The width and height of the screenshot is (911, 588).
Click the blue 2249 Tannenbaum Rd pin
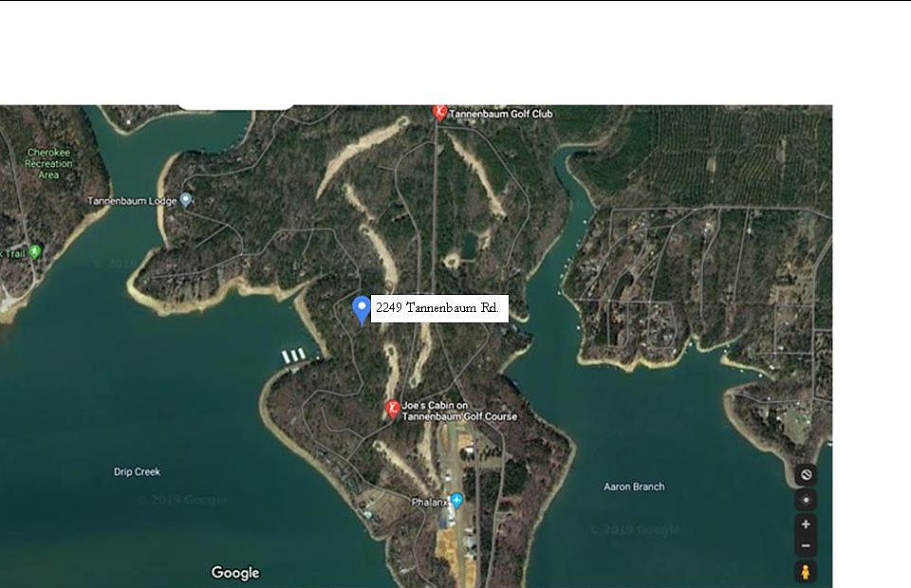(362, 309)
